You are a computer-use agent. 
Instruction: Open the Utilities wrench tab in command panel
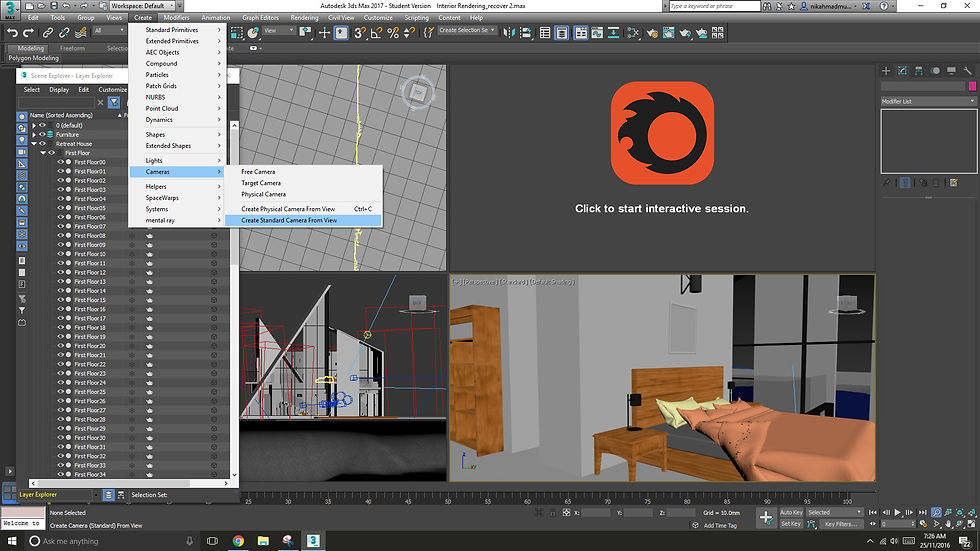(x=968, y=71)
